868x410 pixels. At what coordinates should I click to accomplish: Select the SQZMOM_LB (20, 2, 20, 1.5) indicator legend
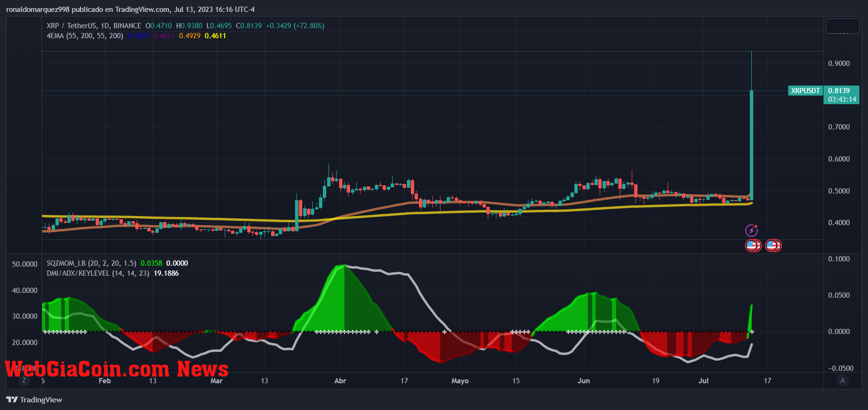click(x=91, y=263)
